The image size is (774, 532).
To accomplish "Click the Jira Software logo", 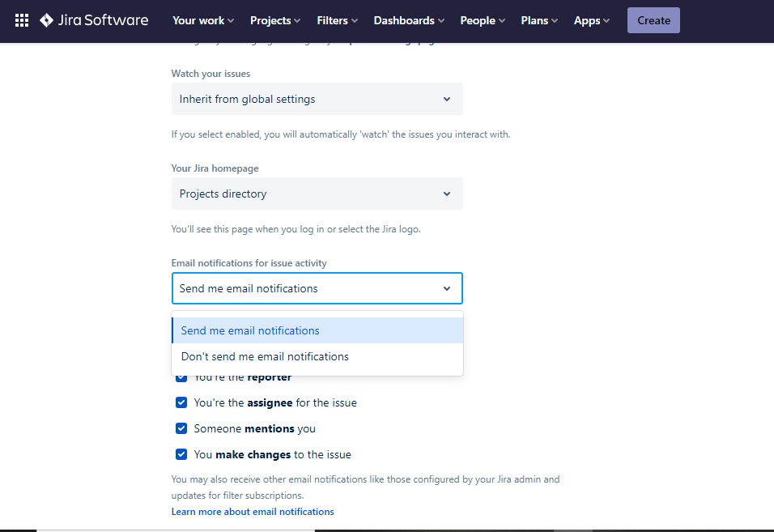I will click(94, 20).
